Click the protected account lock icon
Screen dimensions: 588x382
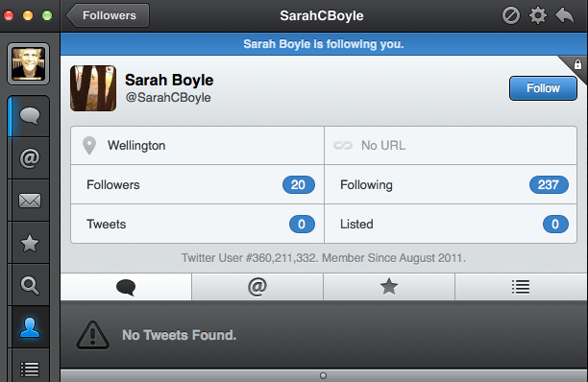click(x=577, y=64)
